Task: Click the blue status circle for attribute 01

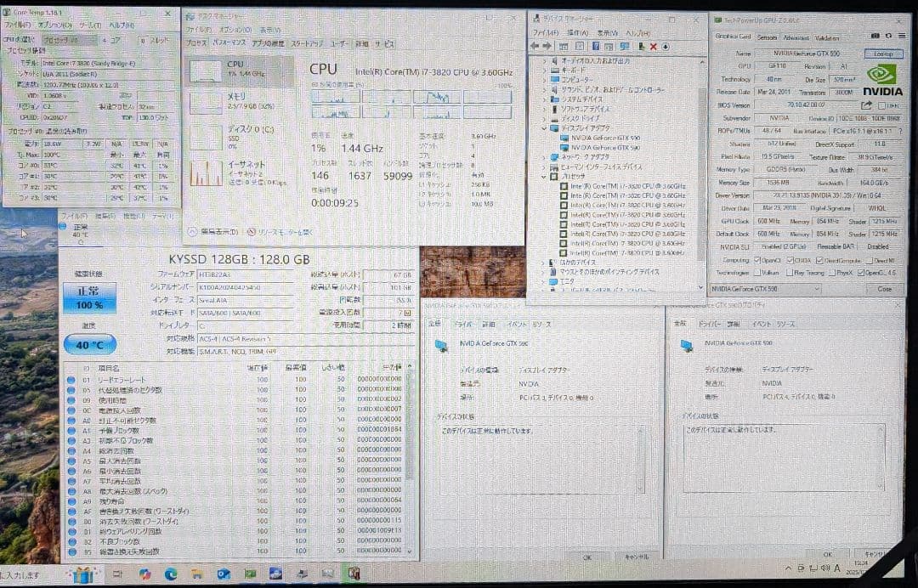Action: [71, 380]
